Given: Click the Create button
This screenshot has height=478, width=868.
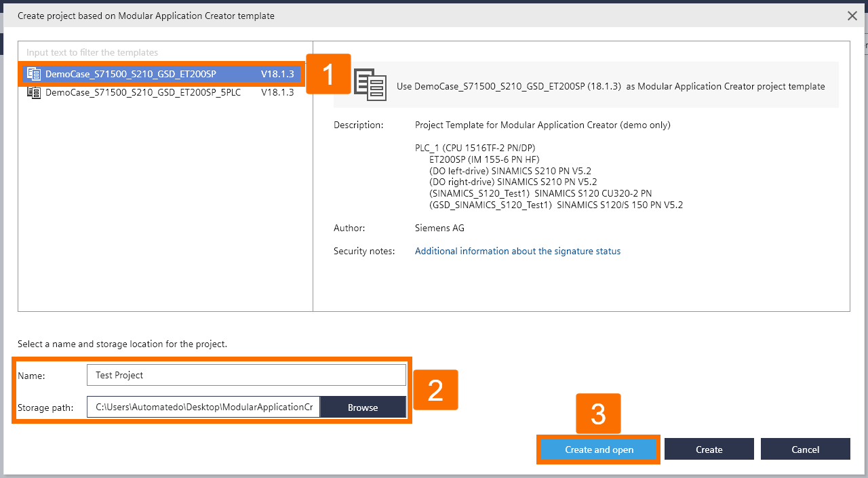Looking at the screenshot, I should (709, 448).
